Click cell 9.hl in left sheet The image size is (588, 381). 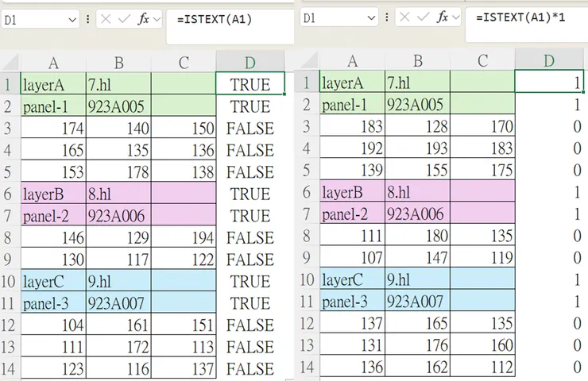118,281
